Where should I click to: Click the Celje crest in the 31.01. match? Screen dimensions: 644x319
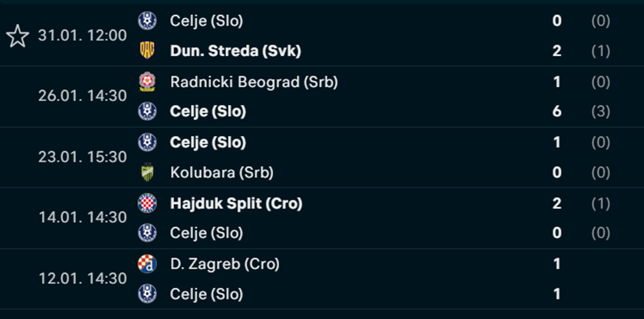(x=147, y=21)
